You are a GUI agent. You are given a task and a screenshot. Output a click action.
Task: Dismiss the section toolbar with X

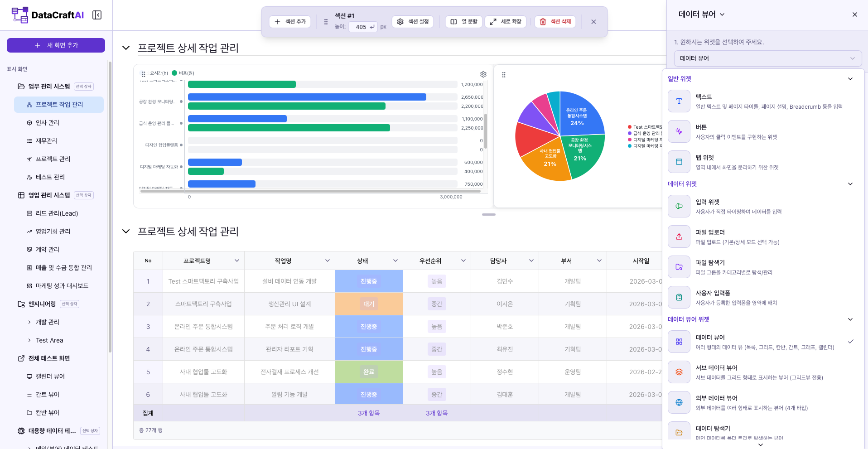tap(593, 22)
